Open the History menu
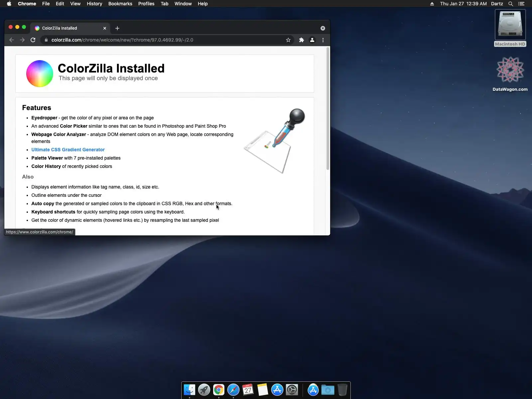532x399 pixels. pyautogui.click(x=94, y=4)
